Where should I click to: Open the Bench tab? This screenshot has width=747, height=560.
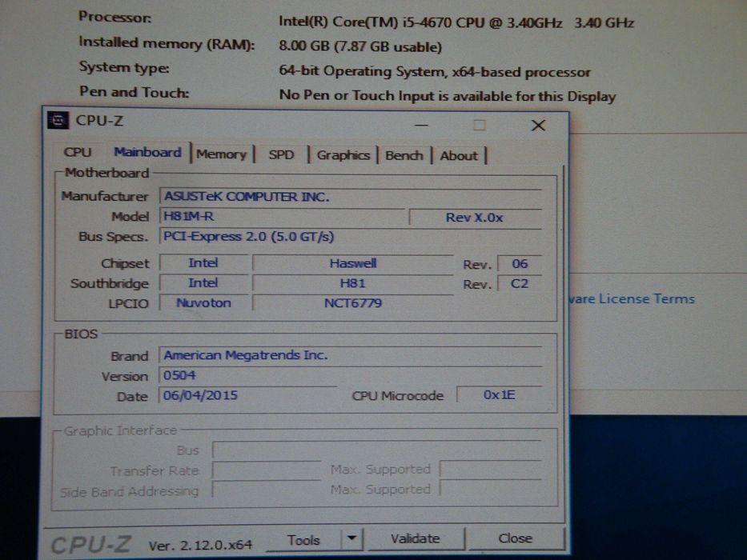pyautogui.click(x=404, y=156)
